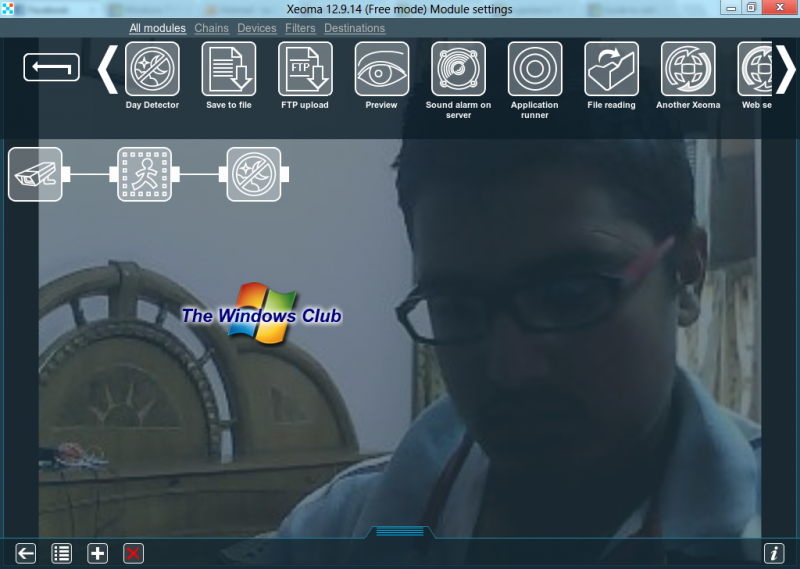
Task: Switch to the Chains tab
Action: point(211,28)
